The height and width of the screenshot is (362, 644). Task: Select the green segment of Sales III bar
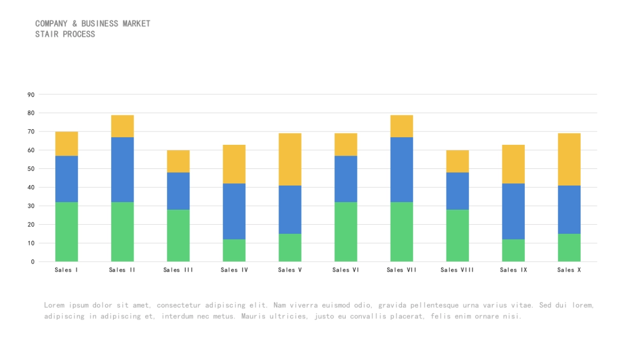click(x=178, y=235)
